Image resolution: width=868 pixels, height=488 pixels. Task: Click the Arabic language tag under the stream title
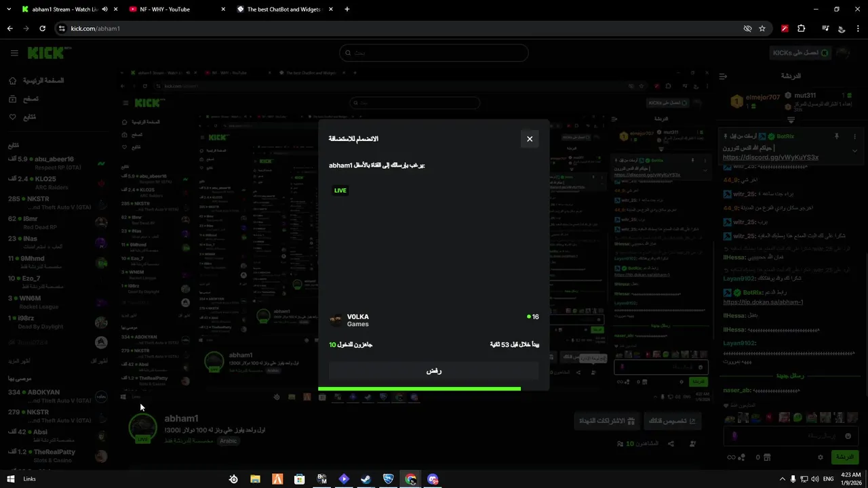click(229, 441)
